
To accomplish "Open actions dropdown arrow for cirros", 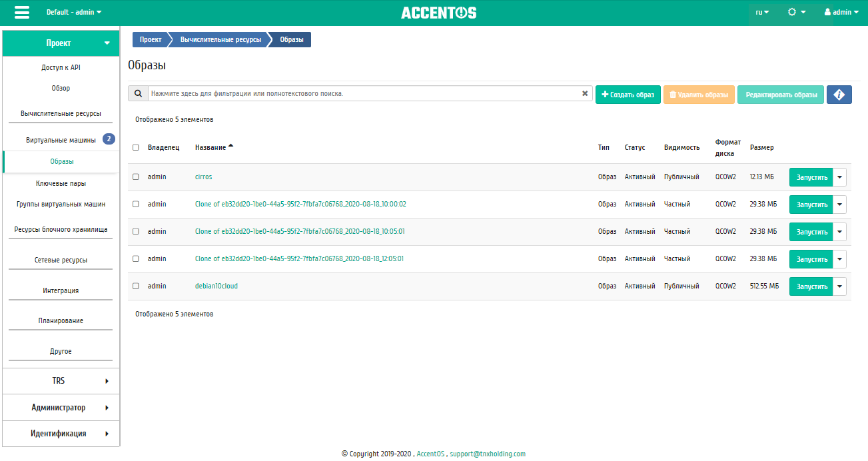I will (x=839, y=177).
